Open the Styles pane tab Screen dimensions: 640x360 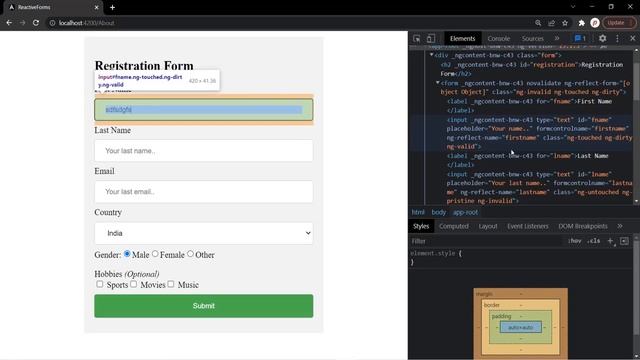tap(421, 226)
